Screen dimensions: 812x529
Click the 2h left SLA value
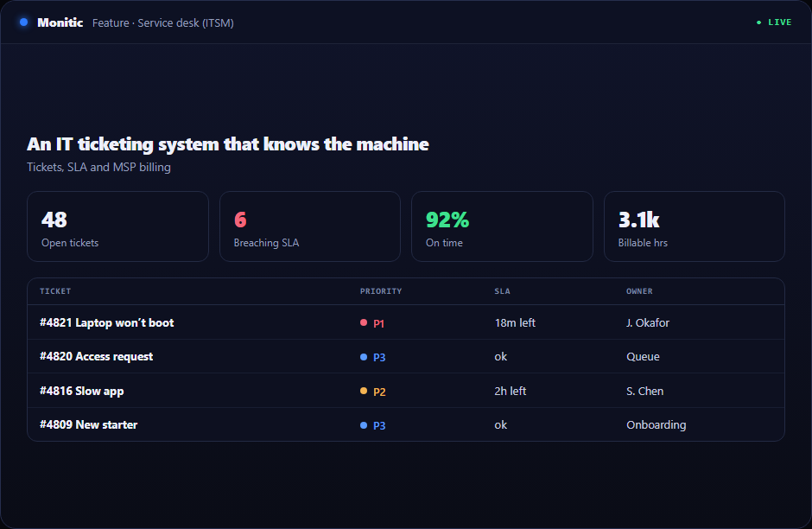pyautogui.click(x=510, y=392)
